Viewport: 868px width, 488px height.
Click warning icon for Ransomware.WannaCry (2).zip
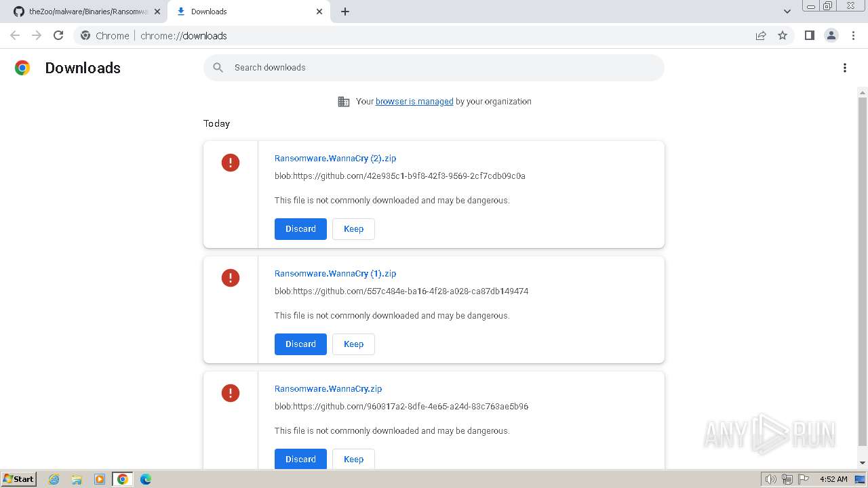(231, 163)
